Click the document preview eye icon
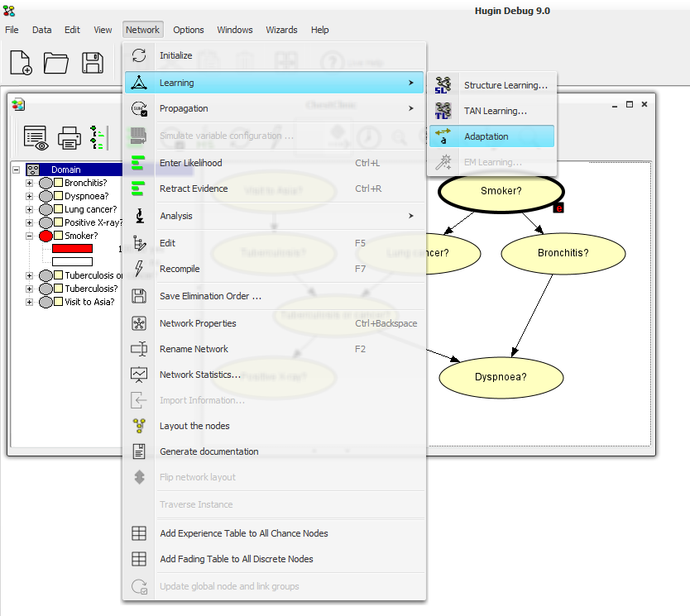This screenshot has width=690, height=616. (x=36, y=138)
